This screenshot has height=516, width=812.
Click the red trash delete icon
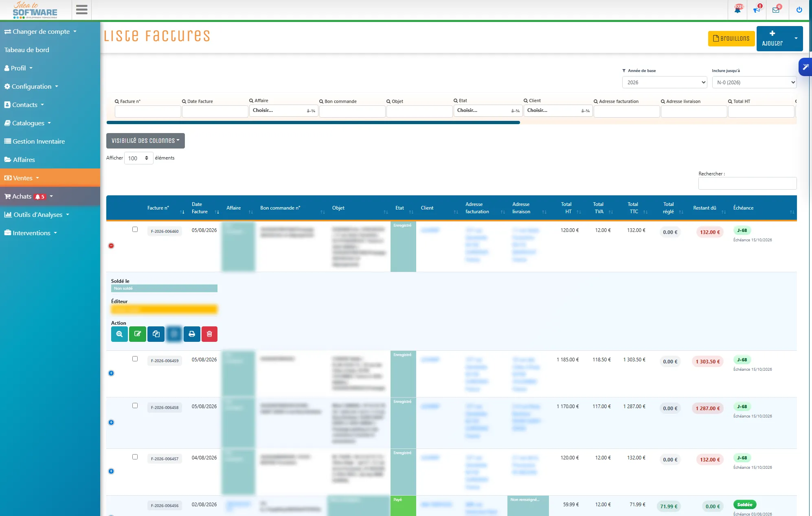[209, 334]
